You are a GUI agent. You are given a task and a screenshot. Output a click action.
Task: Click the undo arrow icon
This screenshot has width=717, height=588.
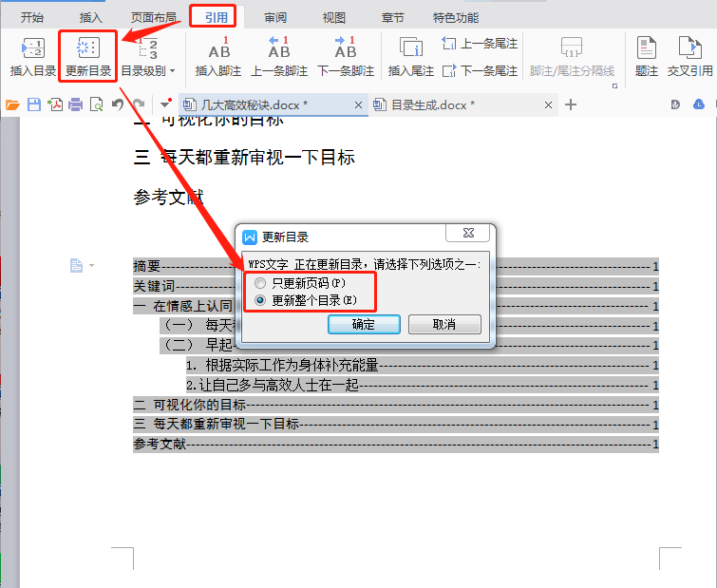118,105
